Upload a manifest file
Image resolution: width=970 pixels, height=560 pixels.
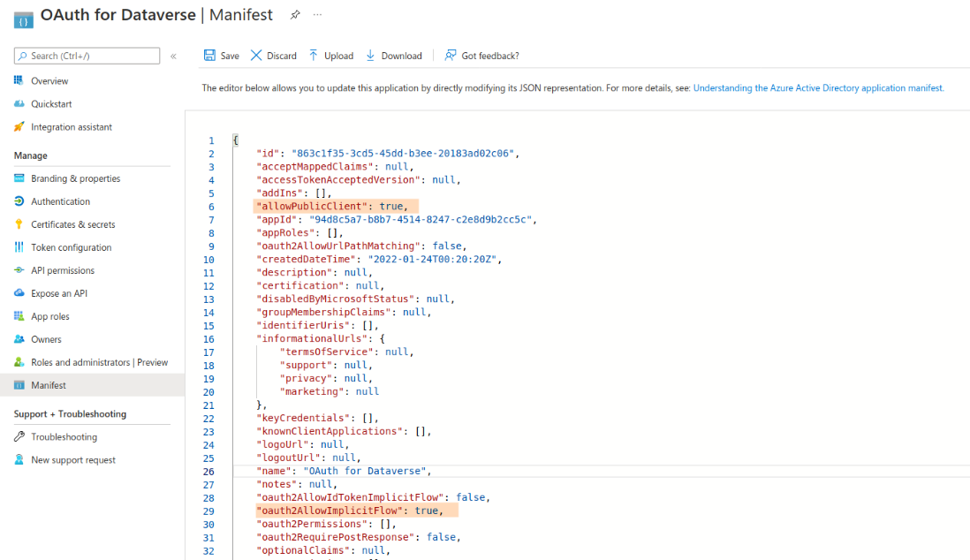click(x=331, y=56)
